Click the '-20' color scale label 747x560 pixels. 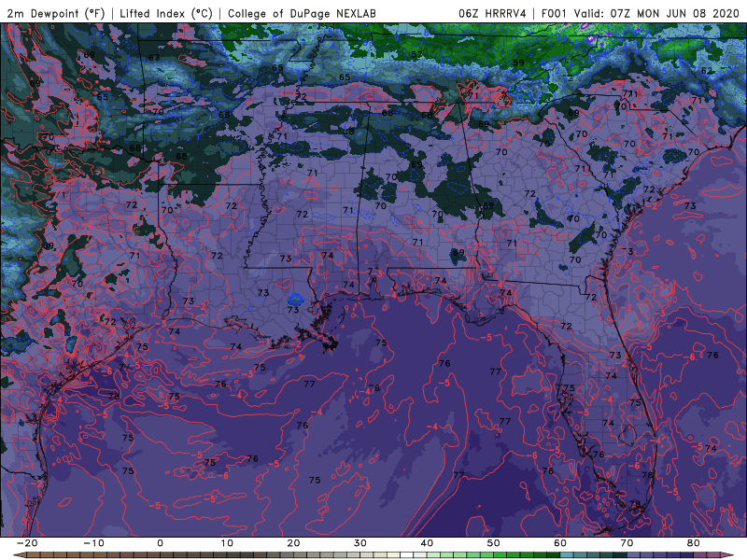pyautogui.click(x=27, y=543)
